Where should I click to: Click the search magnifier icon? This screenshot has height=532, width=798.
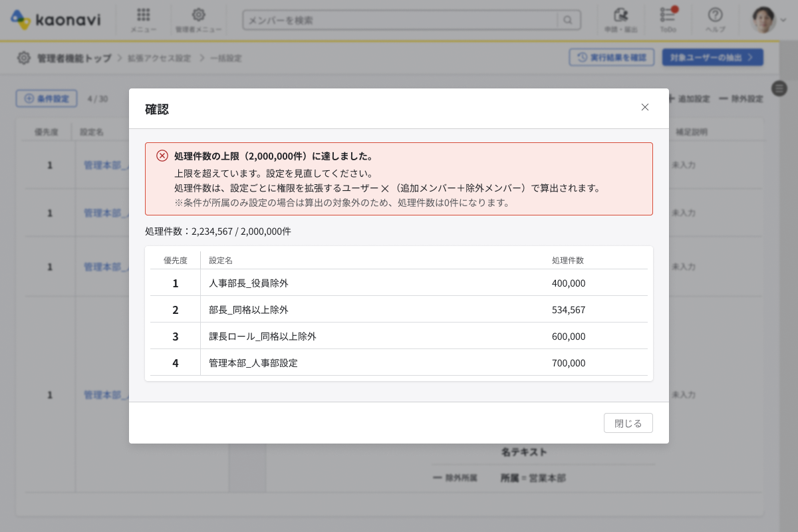[568, 21]
